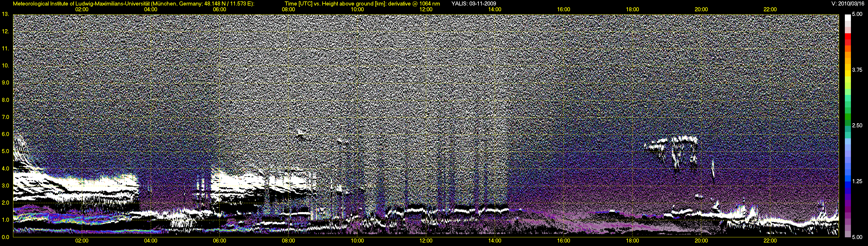Click the '2.0' height axis label
Viewport: 868px width, 246px height.
[x=5, y=203]
